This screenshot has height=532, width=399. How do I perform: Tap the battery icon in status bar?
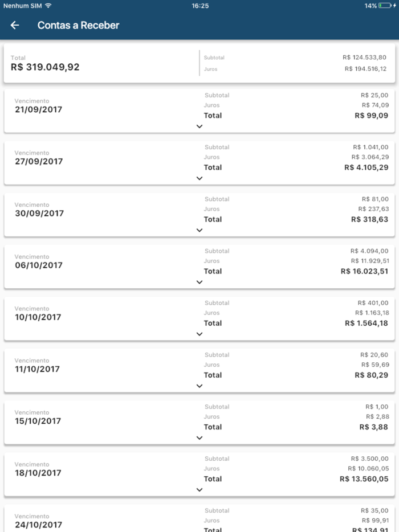pos(385,6)
